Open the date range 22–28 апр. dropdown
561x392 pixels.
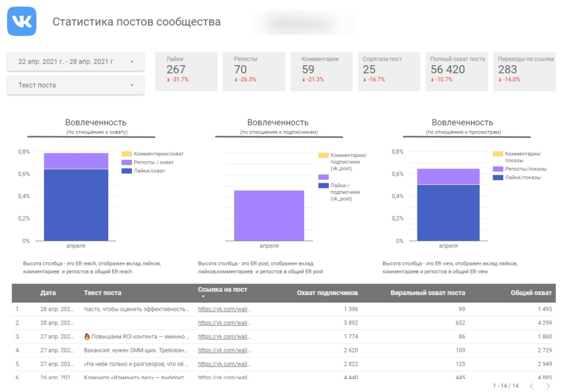point(76,61)
